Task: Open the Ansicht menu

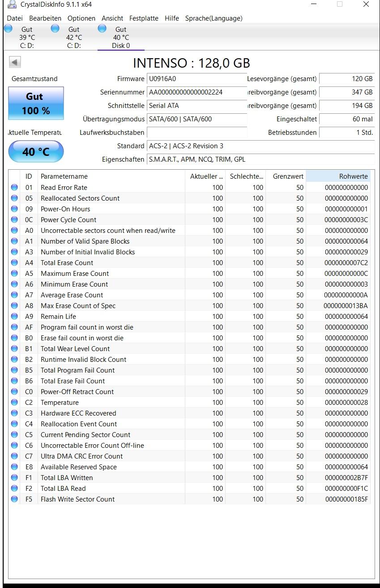Action: click(x=112, y=18)
